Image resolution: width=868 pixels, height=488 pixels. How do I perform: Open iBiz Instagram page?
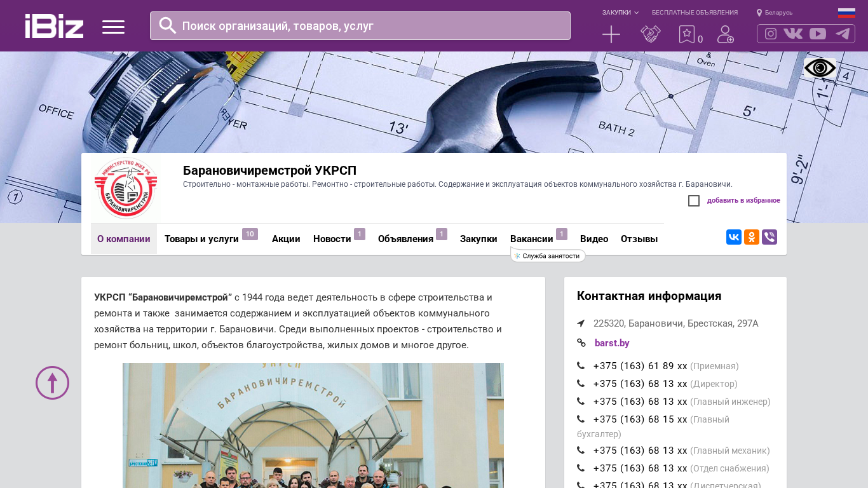tap(771, 34)
